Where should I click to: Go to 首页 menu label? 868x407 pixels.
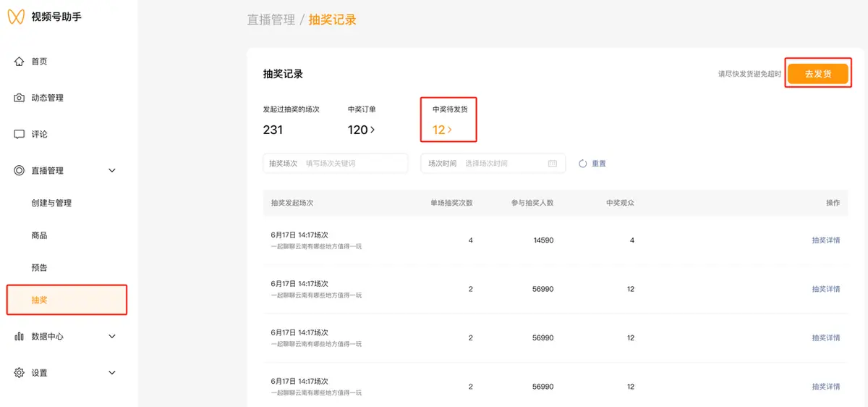pos(39,62)
